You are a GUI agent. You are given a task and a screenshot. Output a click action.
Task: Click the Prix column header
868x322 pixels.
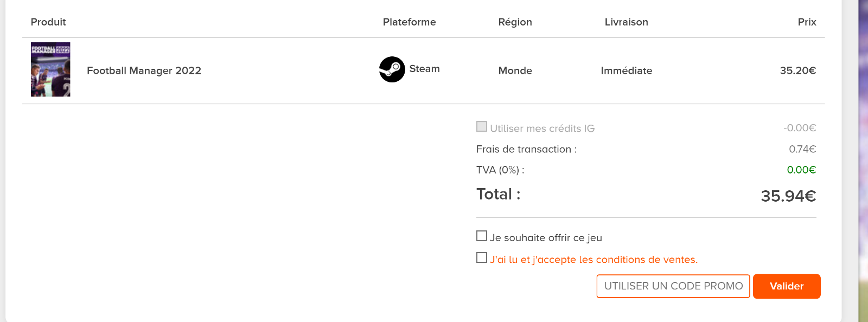807,22
